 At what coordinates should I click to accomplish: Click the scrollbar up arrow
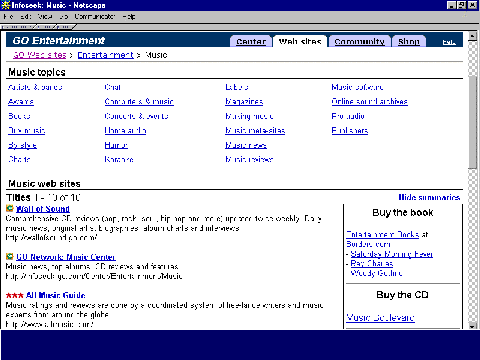(472, 36)
